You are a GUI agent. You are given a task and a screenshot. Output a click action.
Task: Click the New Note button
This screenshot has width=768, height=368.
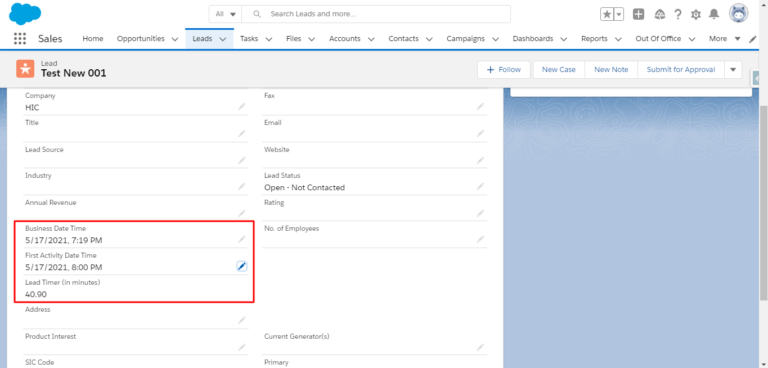[611, 70]
